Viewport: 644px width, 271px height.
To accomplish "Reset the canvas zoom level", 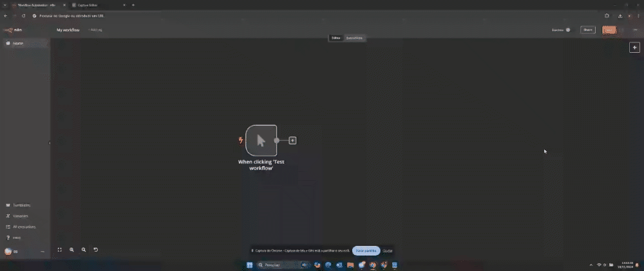I will (x=96, y=250).
